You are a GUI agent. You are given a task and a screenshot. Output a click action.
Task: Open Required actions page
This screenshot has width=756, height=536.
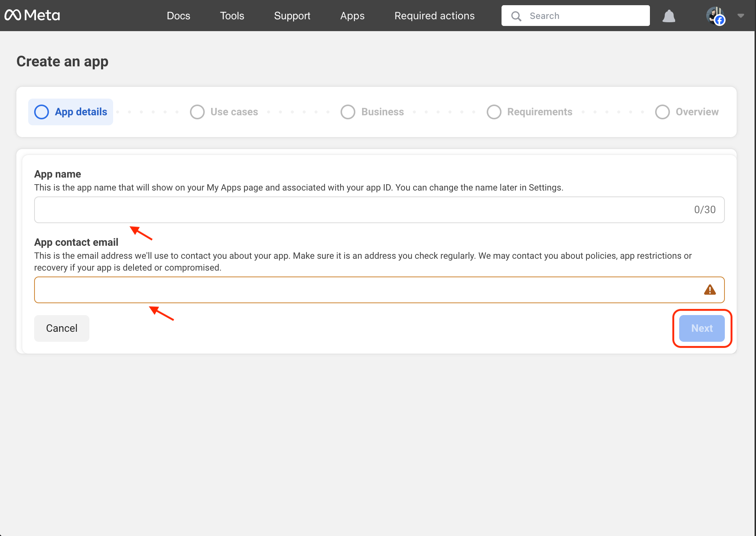click(434, 16)
